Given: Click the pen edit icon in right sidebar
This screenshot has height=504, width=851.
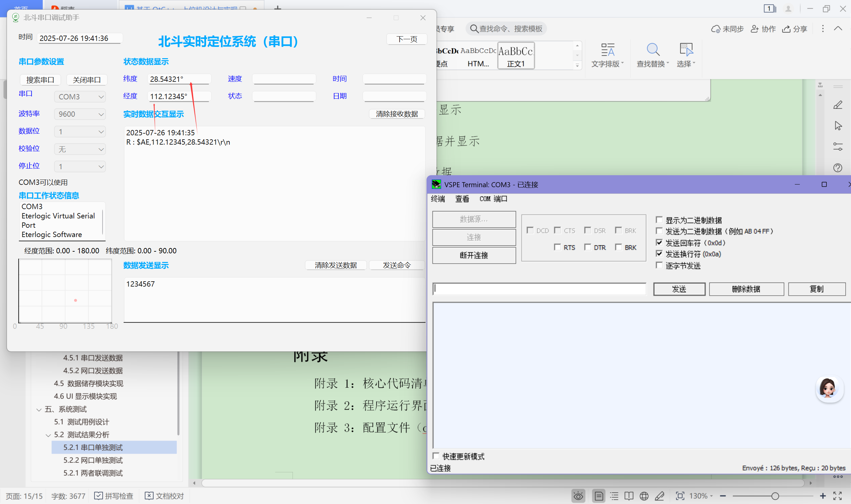Looking at the screenshot, I should coord(837,105).
